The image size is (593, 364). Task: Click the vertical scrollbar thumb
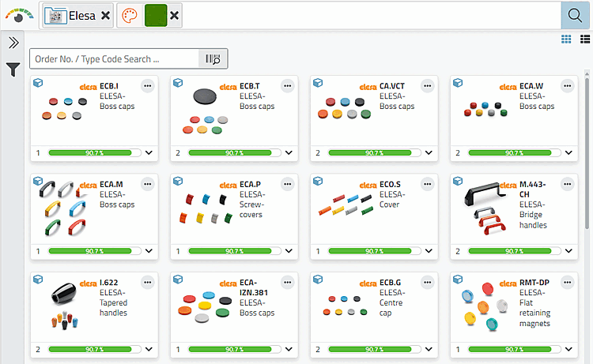[x=587, y=153]
